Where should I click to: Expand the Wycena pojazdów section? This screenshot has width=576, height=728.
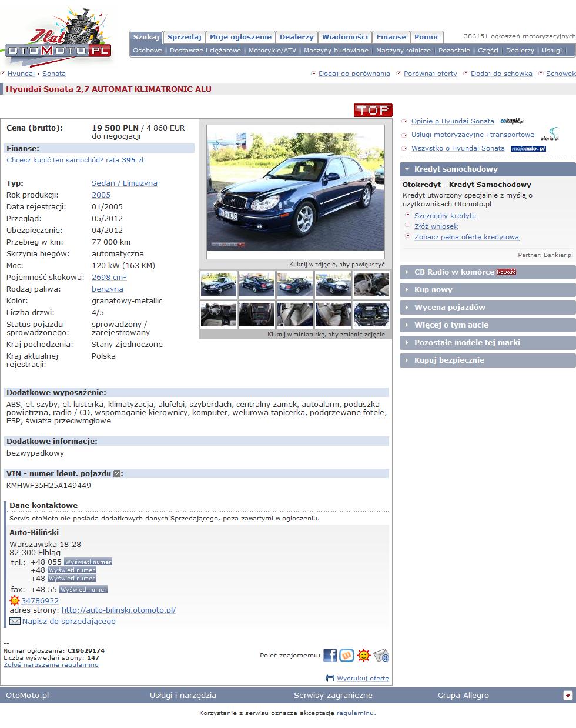[488, 307]
